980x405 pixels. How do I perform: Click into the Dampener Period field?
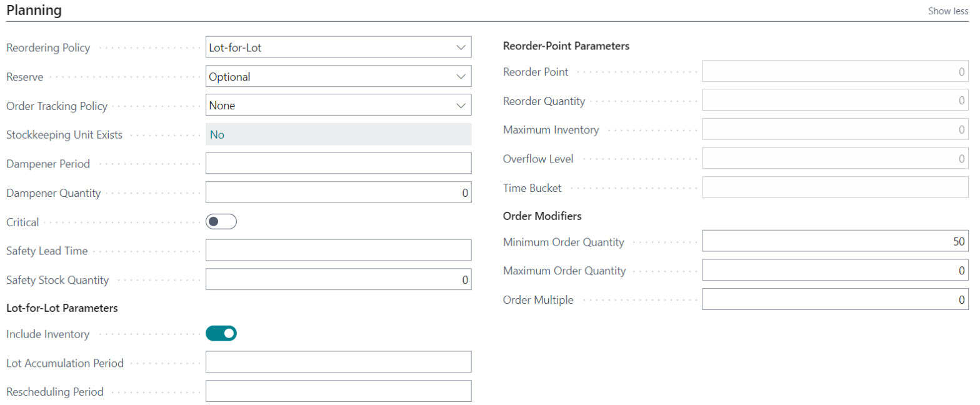337,163
